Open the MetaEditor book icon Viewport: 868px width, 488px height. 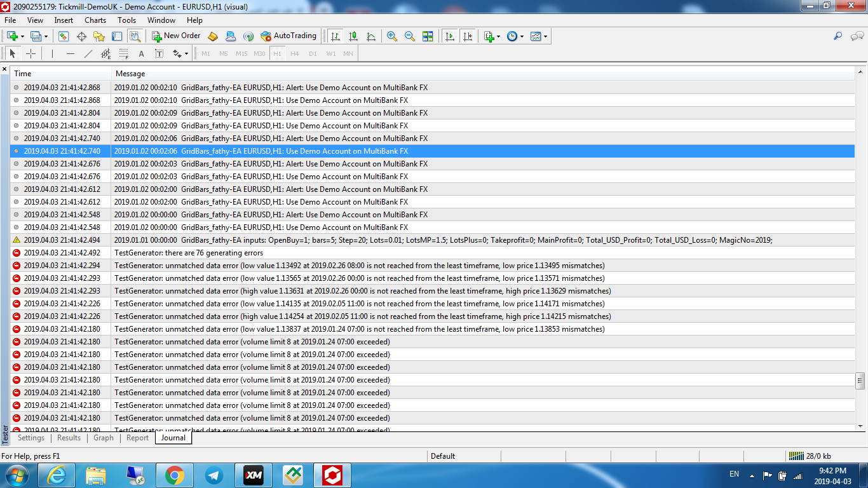pos(213,36)
